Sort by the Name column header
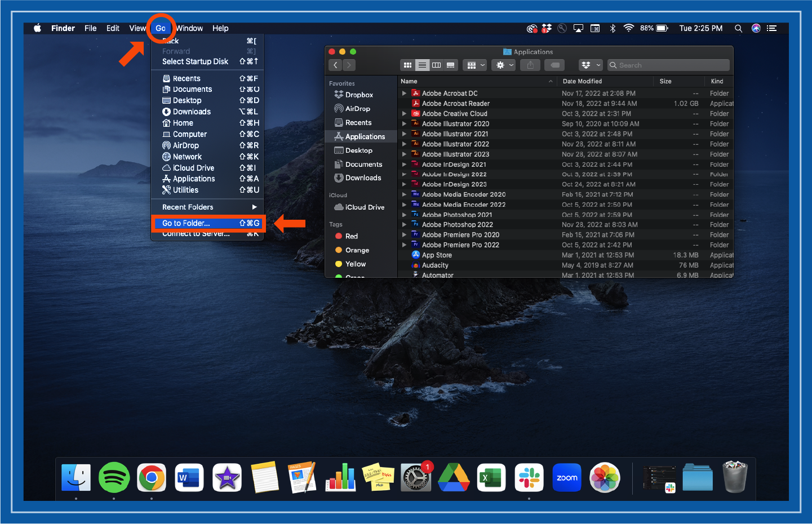This screenshot has width=812, height=524. pyautogui.click(x=478, y=81)
